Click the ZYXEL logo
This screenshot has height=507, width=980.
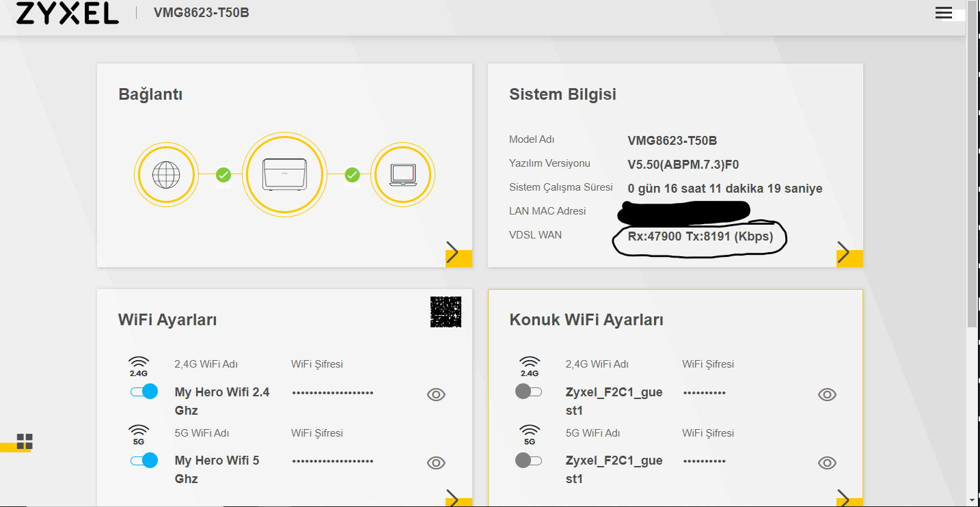tap(67, 13)
